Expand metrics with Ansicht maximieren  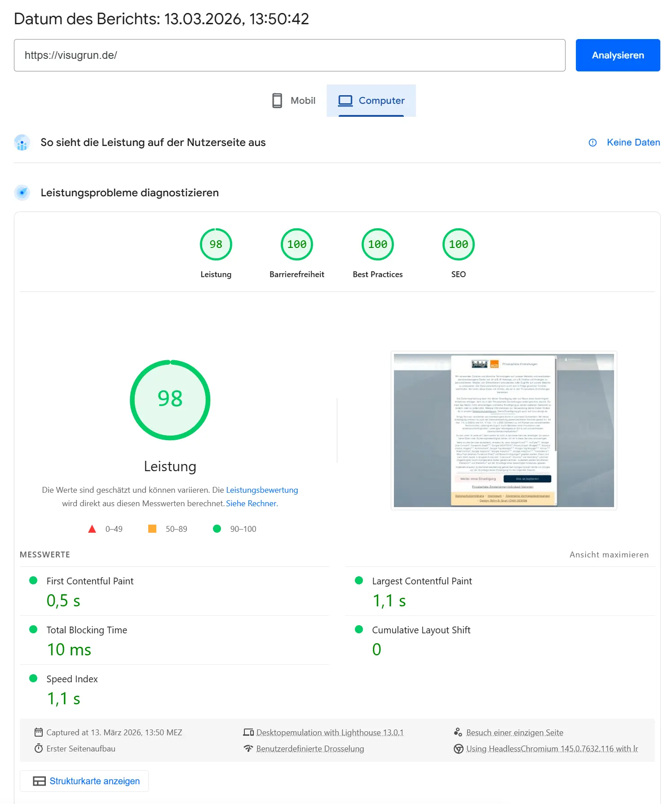click(609, 555)
